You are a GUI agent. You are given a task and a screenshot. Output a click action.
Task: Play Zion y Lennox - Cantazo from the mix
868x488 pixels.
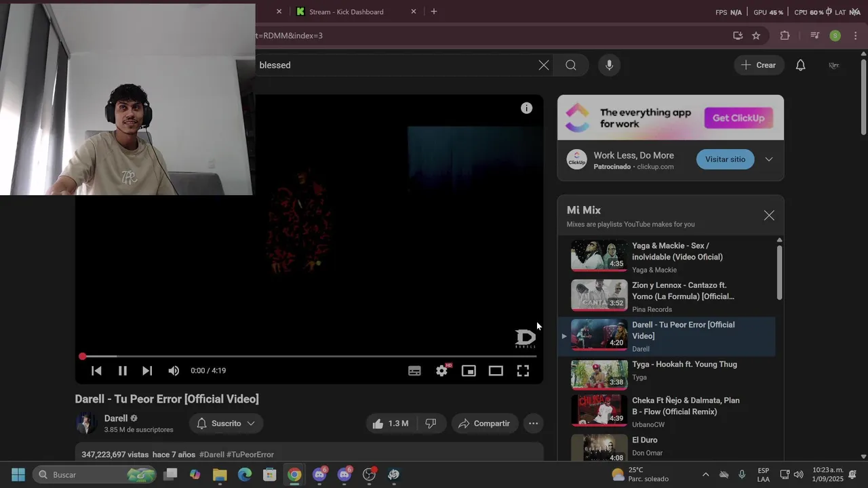(x=667, y=296)
